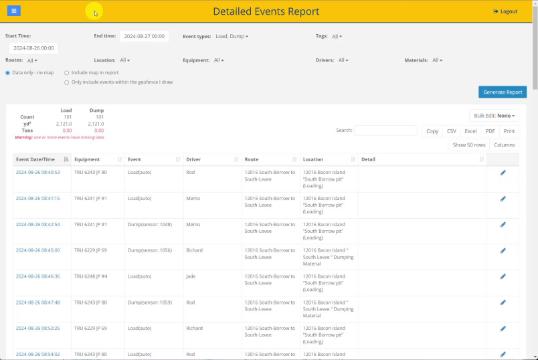The image size is (538, 360).
Task: Click the Generate Report button
Action: [503, 92]
